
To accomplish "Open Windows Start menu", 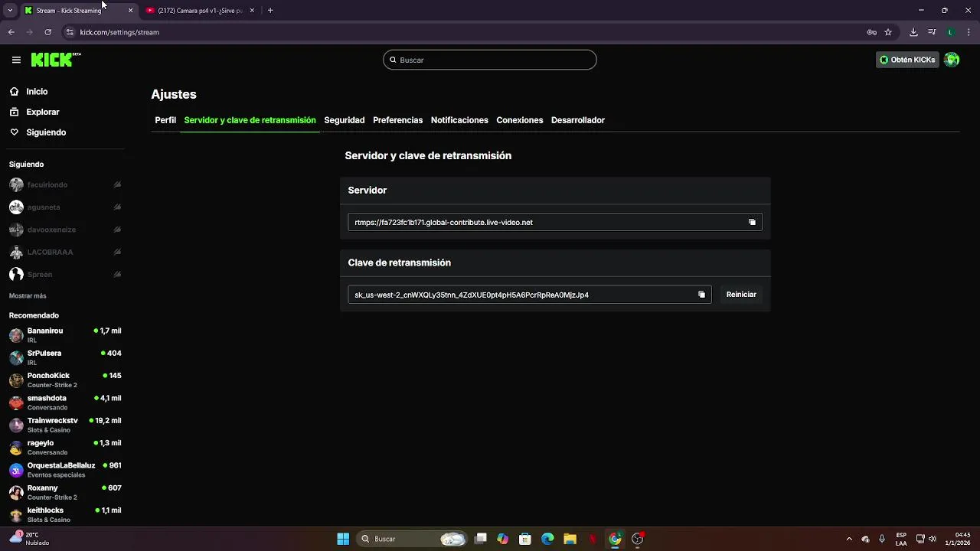I will pos(343,539).
